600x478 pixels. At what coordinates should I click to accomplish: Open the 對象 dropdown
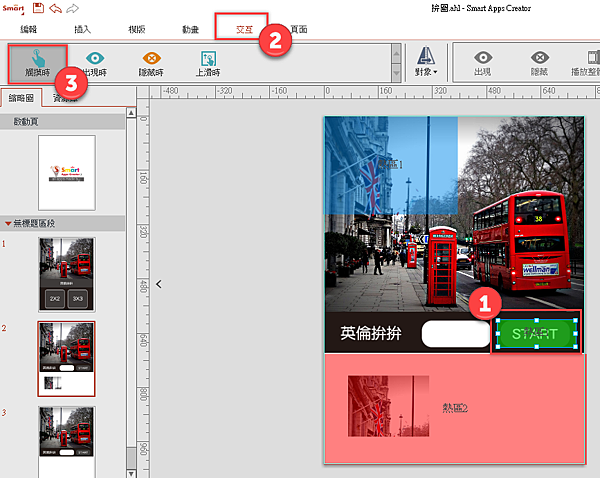pyautogui.click(x=426, y=62)
